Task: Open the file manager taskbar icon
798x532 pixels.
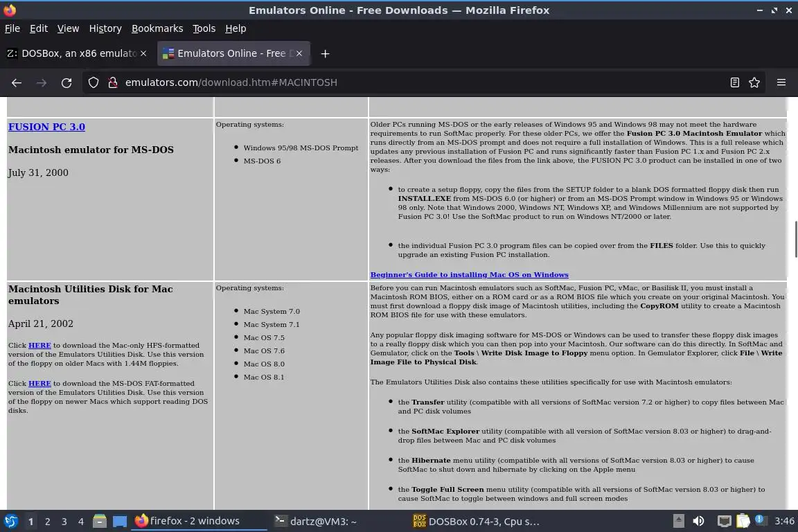Action: (x=100, y=522)
